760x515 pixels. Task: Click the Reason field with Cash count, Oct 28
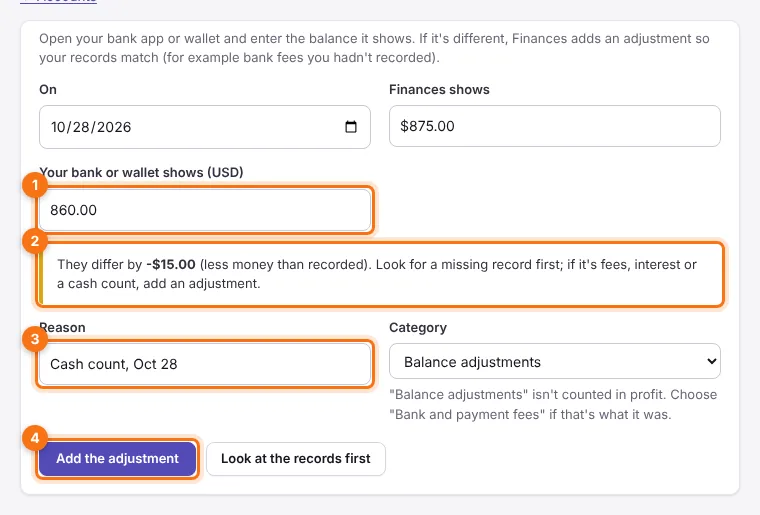(205, 364)
